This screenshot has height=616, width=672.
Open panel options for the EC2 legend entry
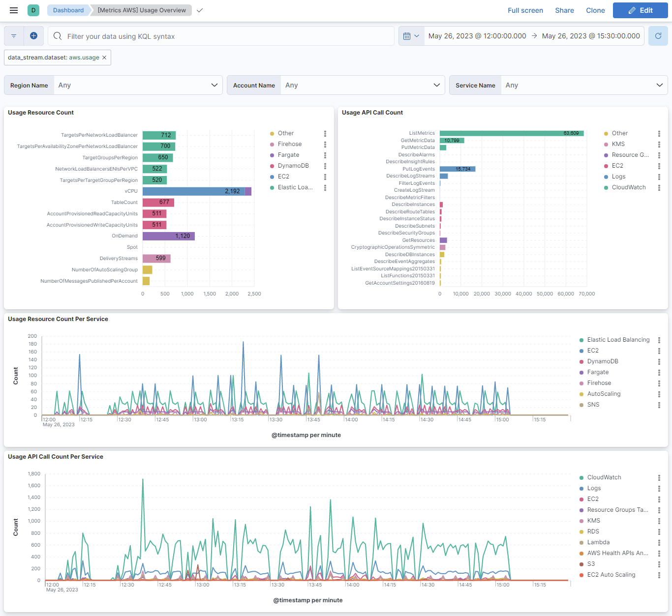click(325, 176)
